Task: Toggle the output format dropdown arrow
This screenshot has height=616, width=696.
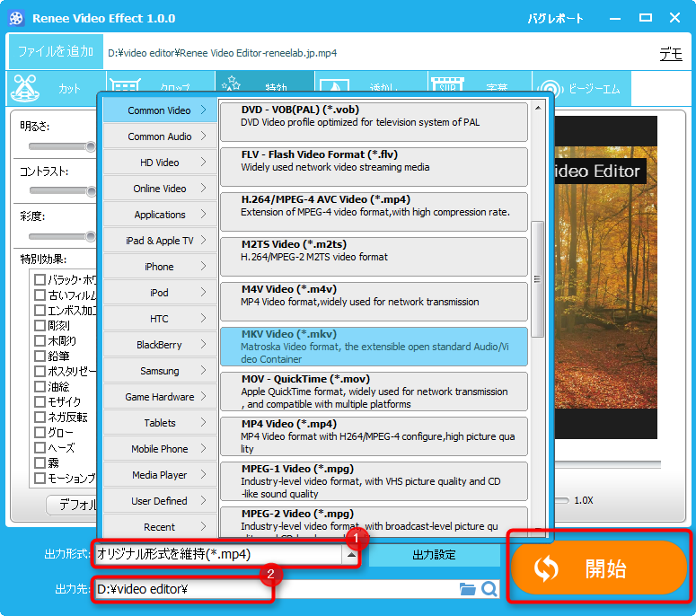Action: coord(351,554)
